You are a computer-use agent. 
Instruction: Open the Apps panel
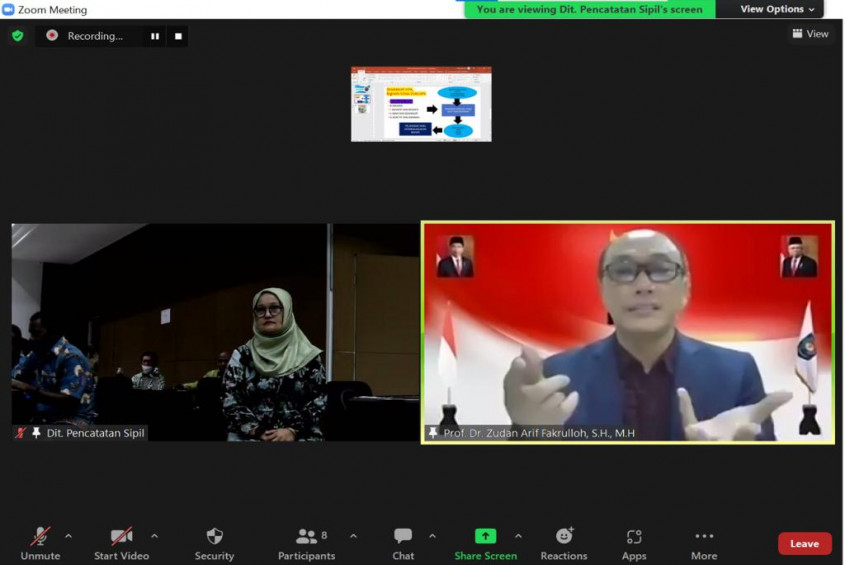point(634,543)
